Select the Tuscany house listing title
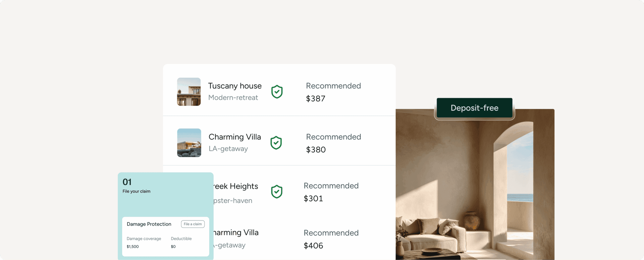 click(x=235, y=86)
